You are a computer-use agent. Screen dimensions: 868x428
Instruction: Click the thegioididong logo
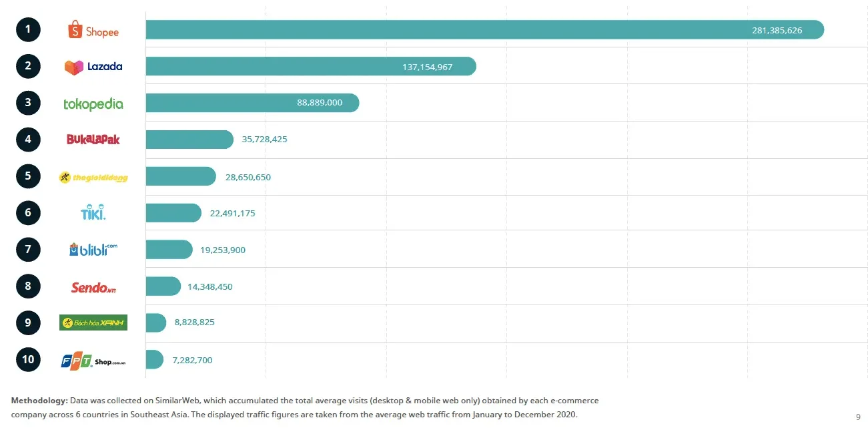tap(93, 178)
